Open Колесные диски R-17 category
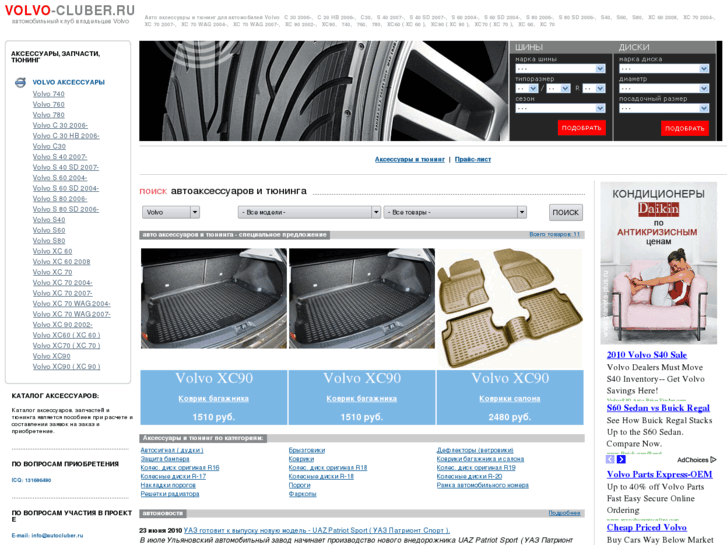This screenshot has width=727, height=545. pyautogui.click(x=173, y=476)
